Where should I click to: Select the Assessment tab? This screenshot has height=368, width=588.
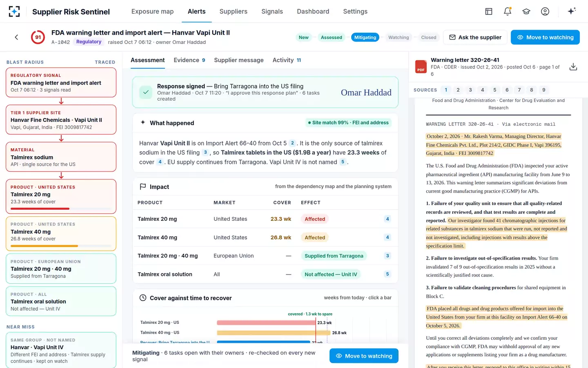[x=147, y=60]
